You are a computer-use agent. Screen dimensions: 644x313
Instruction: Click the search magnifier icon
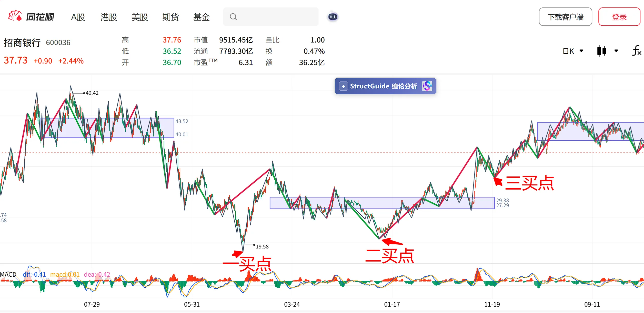tap(233, 17)
